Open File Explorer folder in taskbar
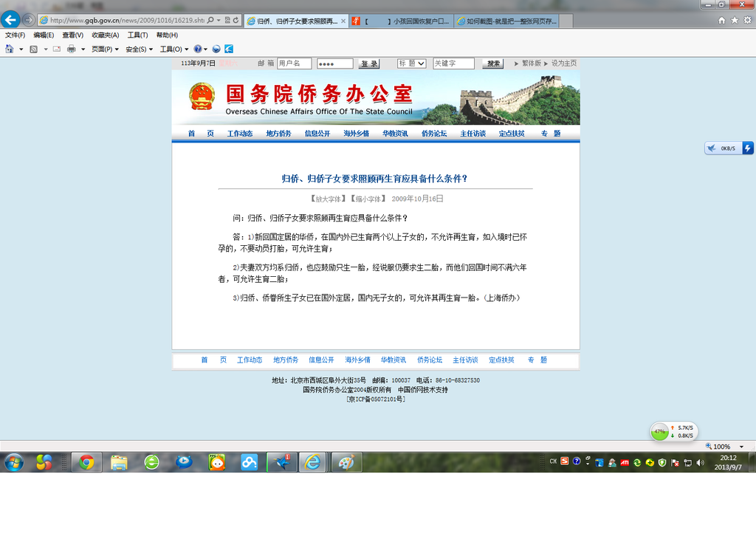Viewport: 756px width, 553px height. tap(119, 463)
